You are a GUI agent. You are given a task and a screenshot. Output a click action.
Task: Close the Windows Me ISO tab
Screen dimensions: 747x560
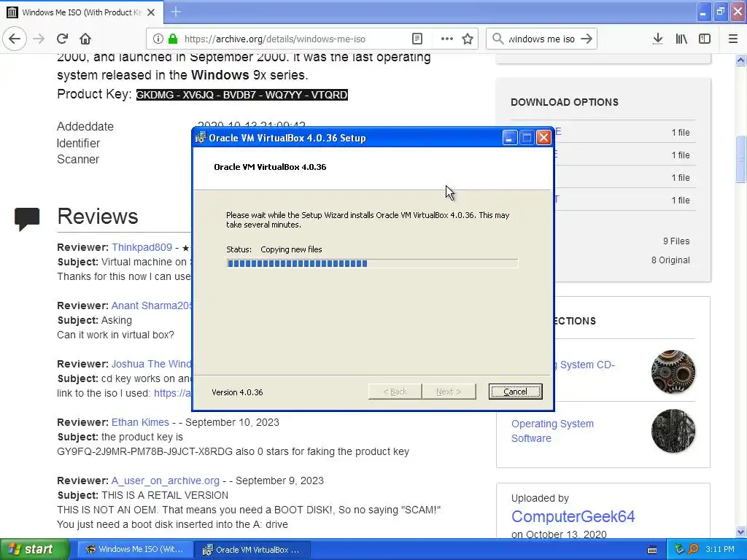pos(151,12)
